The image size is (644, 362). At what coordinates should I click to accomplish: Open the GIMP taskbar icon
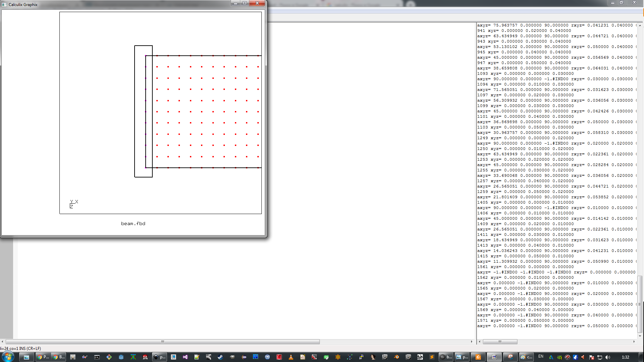pyautogui.click(x=232, y=357)
